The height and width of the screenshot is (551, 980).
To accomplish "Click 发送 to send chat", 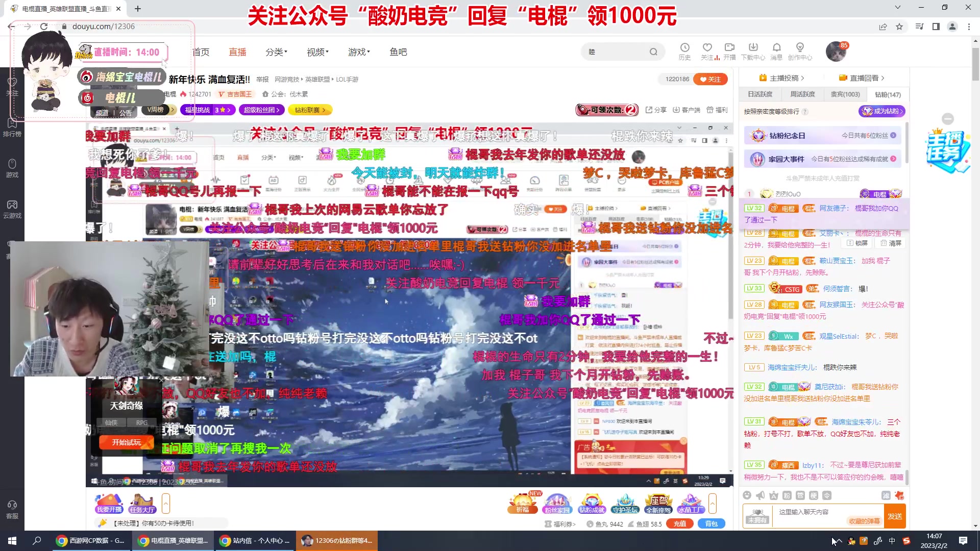I will tap(895, 516).
